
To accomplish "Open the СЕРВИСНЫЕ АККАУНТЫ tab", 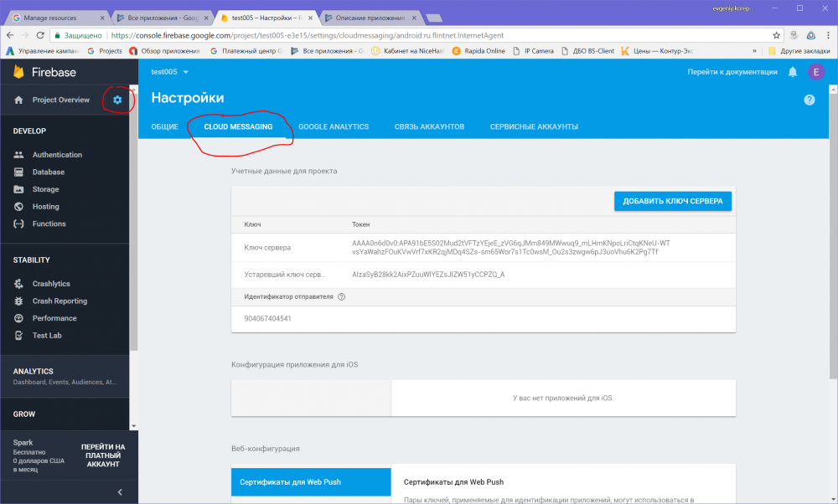I will click(x=534, y=127).
